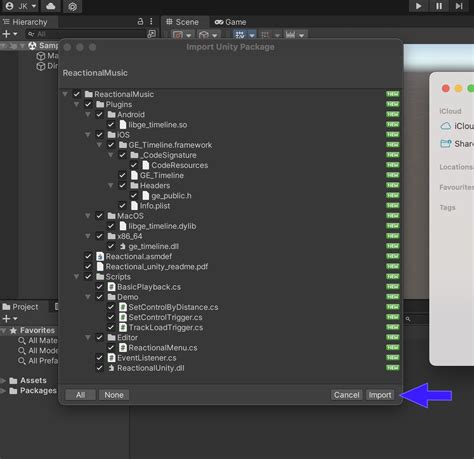Uncheck the MacOS folder checkbox

tap(99, 216)
